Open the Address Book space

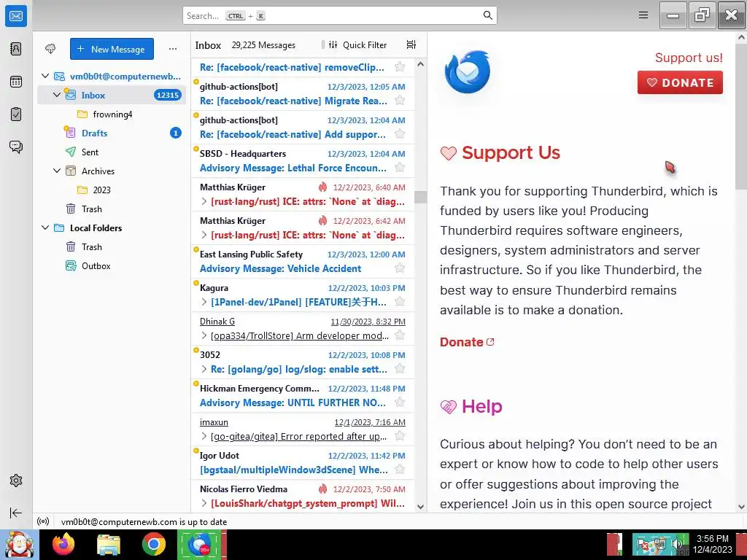pos(16,49)
